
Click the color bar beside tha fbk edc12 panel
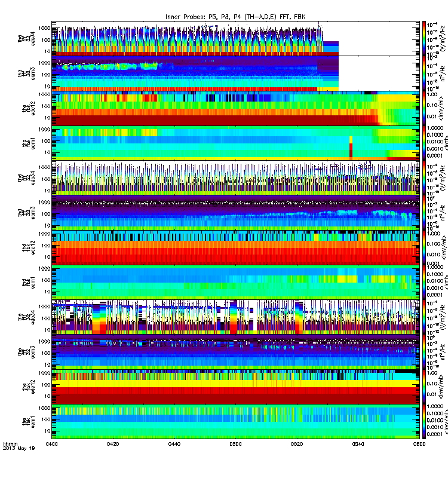click(424, 108)
